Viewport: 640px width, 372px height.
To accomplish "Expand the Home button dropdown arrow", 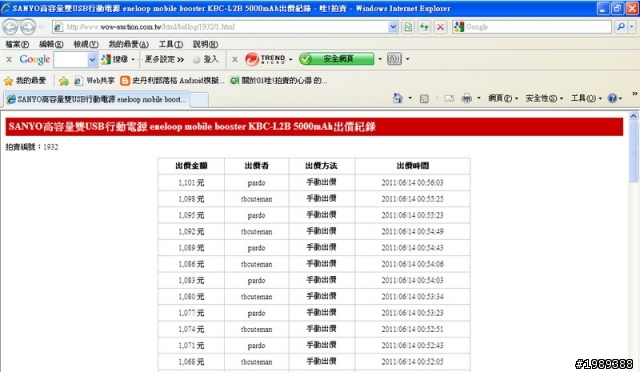I will coord(410,98).
